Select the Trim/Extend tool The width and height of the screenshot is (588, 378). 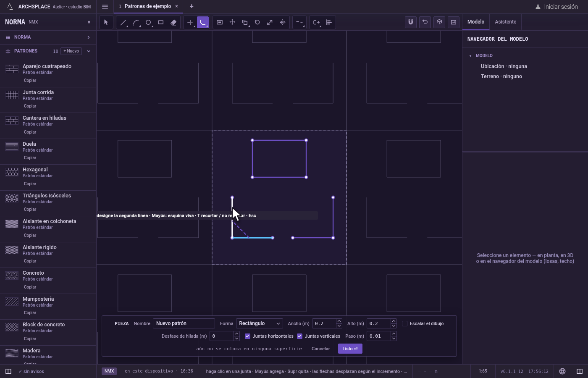pos(190,22)
